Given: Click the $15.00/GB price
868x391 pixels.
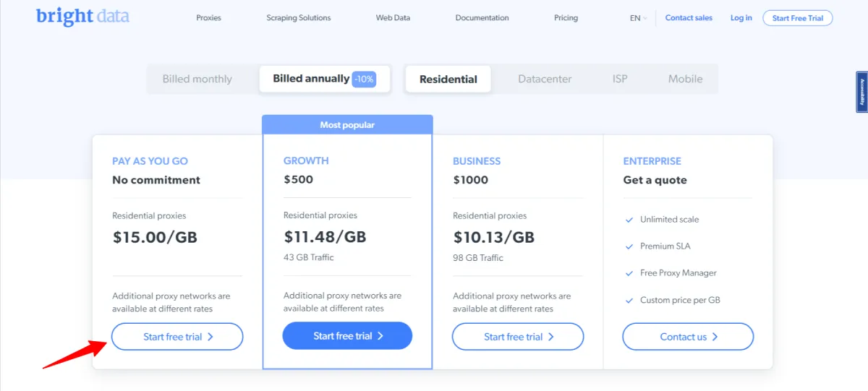Looking at the screenshot, I should coord(155,237).
